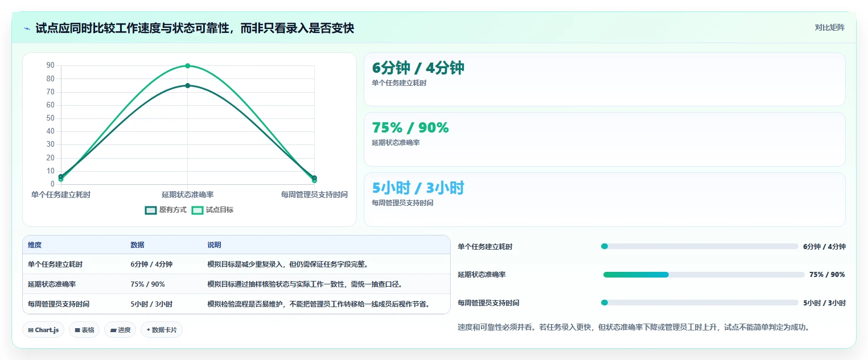Click the panel title 试点应同时比较工作速度

point(195,28)
